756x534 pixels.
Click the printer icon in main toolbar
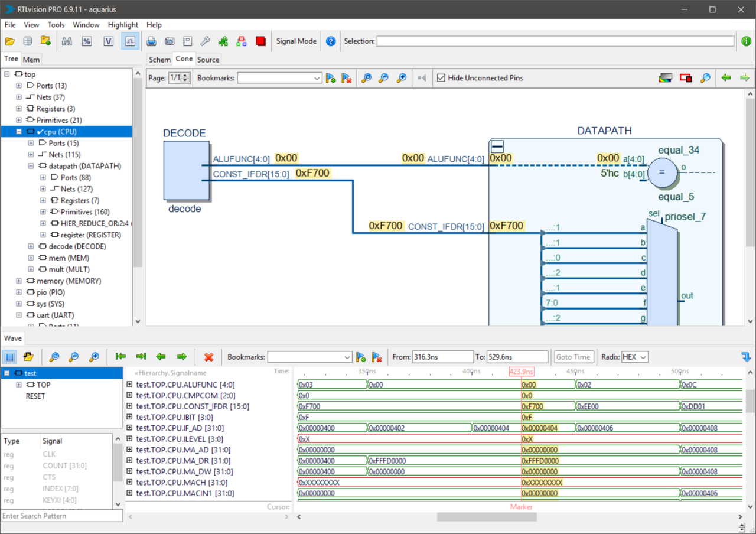151,41
